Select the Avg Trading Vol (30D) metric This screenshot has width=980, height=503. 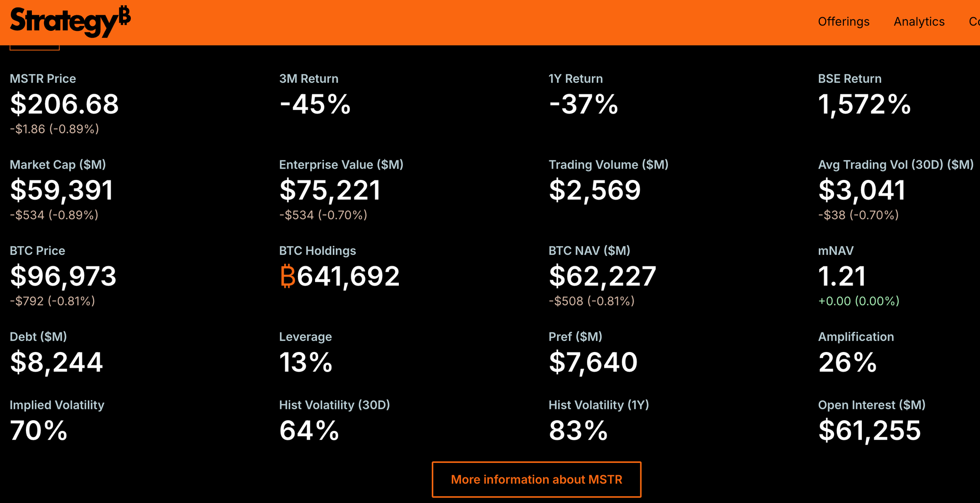pyautogui.click(x=863, y=190)
